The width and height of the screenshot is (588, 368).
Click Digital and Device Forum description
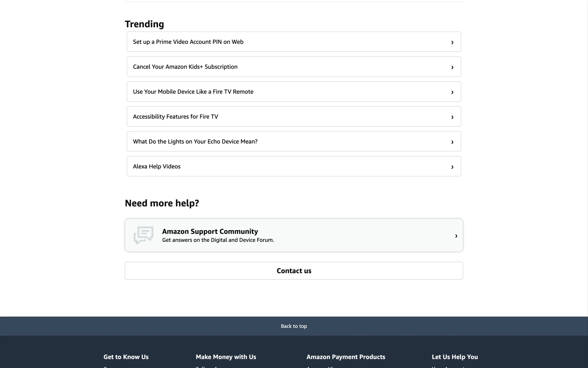tap(218, 240)
